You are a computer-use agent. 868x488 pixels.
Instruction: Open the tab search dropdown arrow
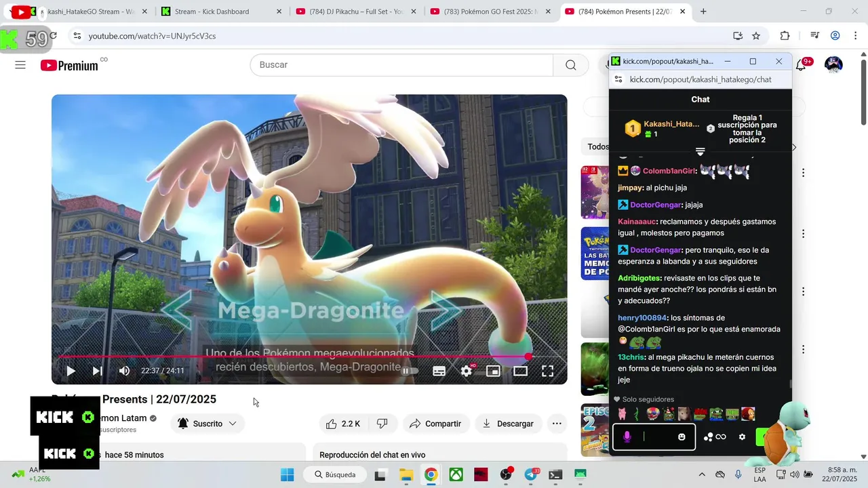[9, 12]
